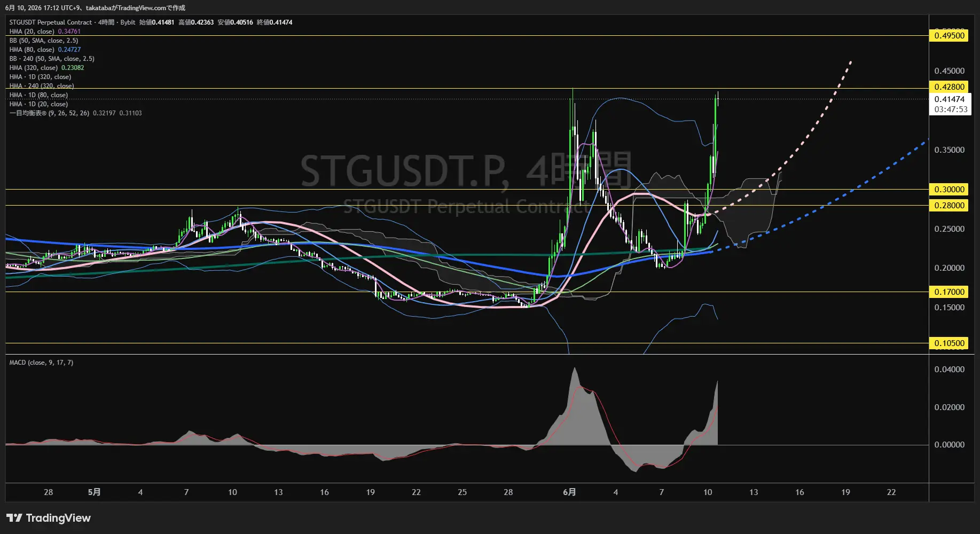Select the 0.49500 yellow price label
The width and height of the screenshot is (980, 534).
(949, 36)
